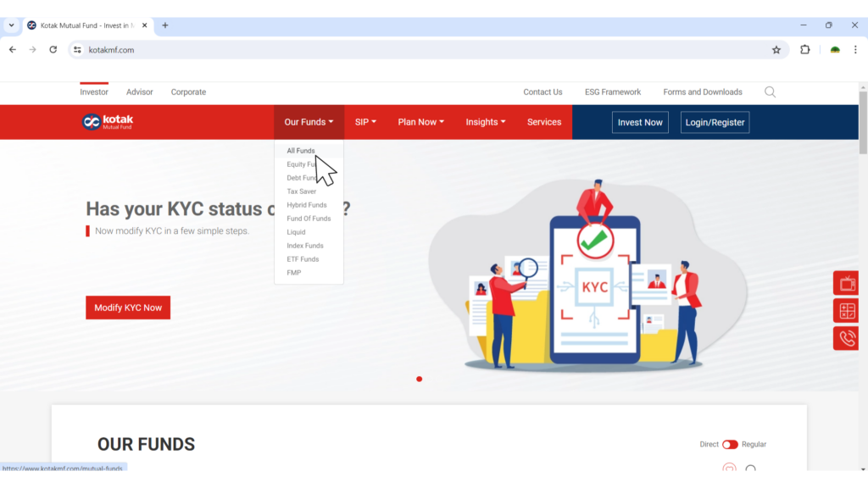Reload the page
868x488 pixels.
click(x=53, y=50)
